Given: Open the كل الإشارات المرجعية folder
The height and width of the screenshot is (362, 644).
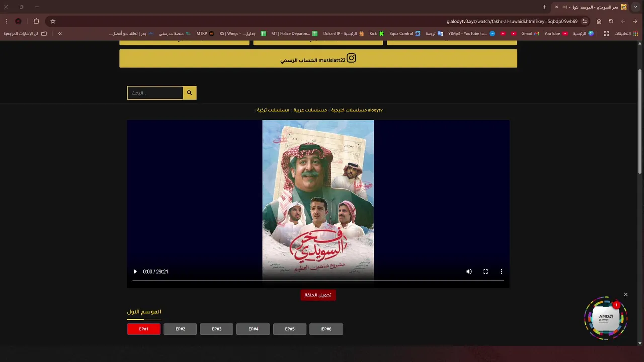Looking at the screenshot, I should (25, 34).
